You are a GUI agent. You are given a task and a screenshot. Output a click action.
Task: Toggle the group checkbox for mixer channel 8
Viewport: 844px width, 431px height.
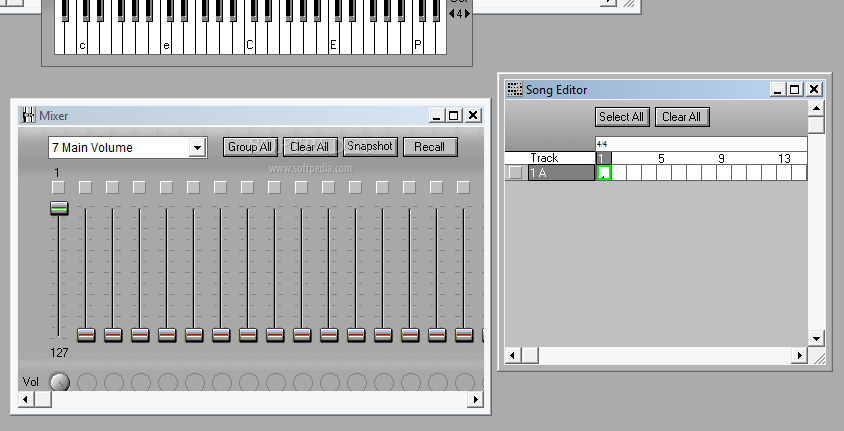tap(247, 187)
